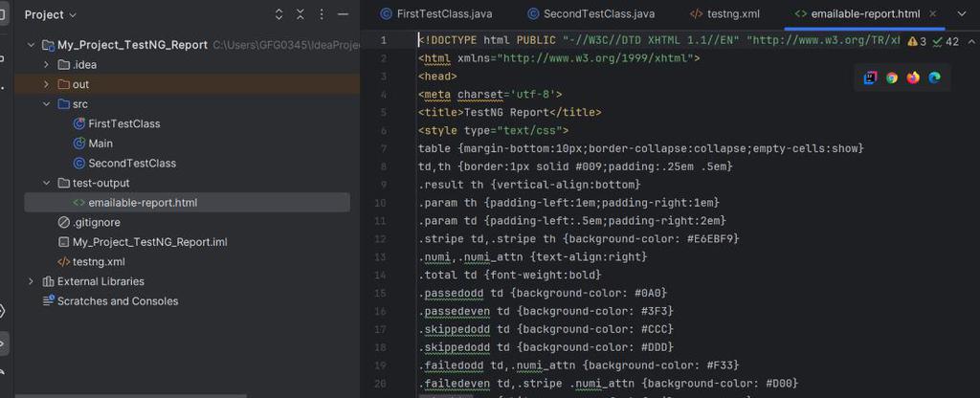Image resolution: width=980 pixels, height=398 pixels.
Task: Expand the out folder
Action: pyautogui.click(x=47, y=84)
